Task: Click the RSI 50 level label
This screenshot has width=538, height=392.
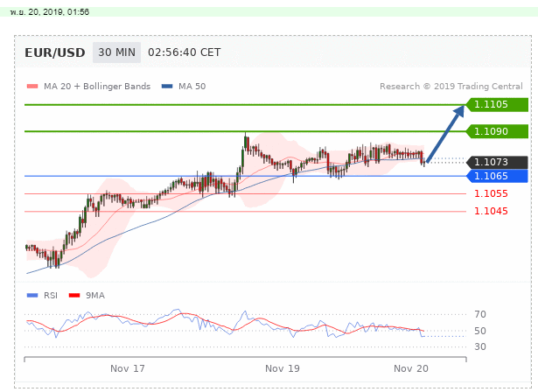Action: (480, 332)
